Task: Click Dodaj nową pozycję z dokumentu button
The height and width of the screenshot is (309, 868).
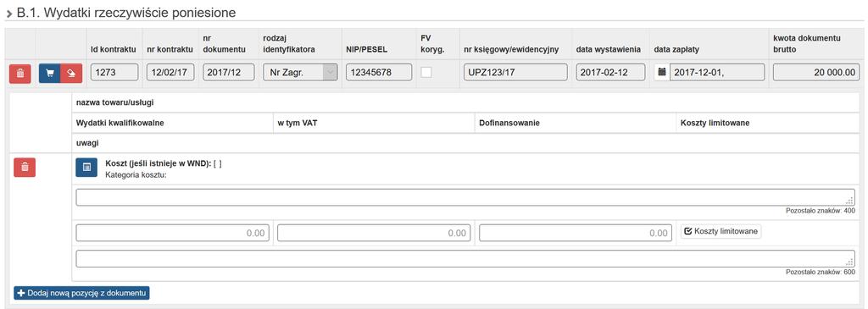Action: click(x=81, y=292)
